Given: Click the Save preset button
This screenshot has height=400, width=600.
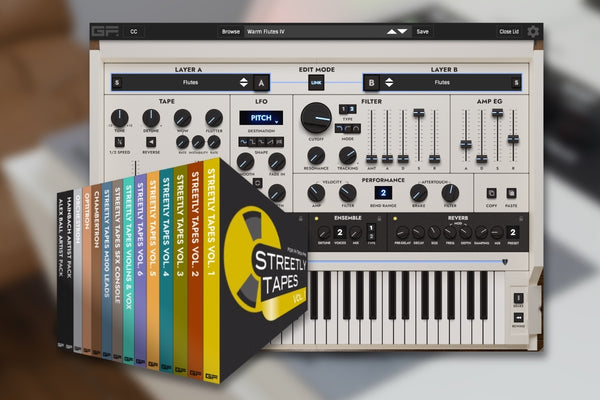Looking at the screenshot, I should (x=423, y=31).
